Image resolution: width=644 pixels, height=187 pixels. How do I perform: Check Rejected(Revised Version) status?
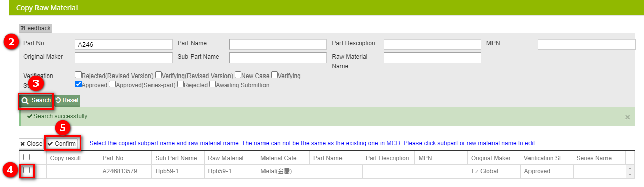coord(78,75)
